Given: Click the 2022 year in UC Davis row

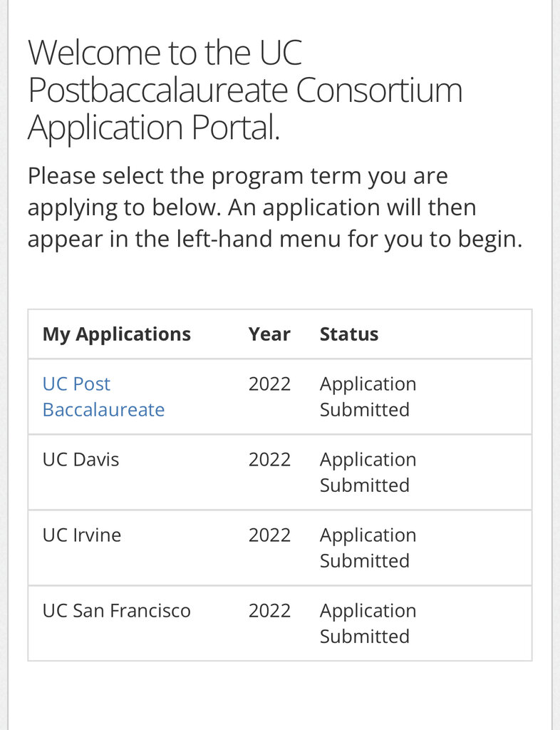Looking at the screenshot, I should pyautogui.click(x=269, y=460).
